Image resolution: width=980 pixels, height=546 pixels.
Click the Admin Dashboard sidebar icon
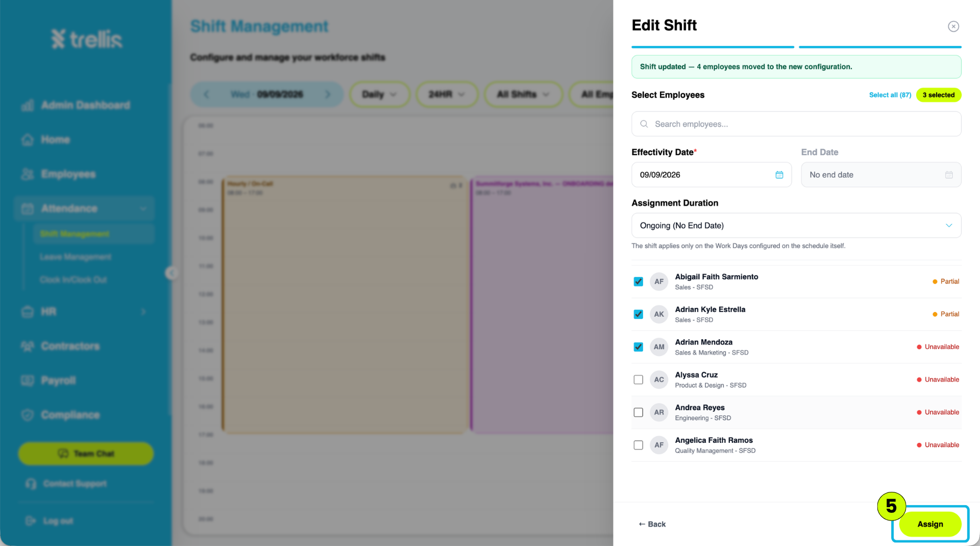point(28,105)
